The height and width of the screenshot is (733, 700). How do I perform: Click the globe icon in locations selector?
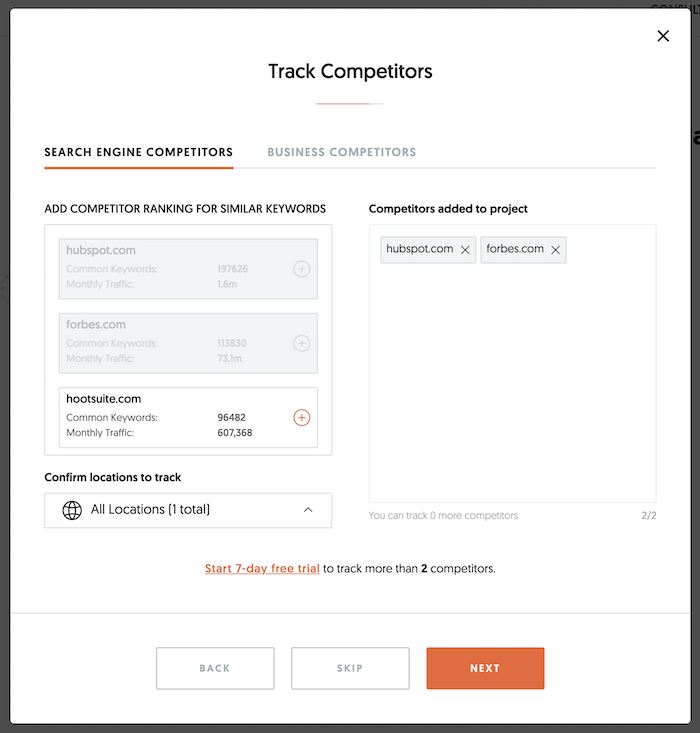[72, 510]
